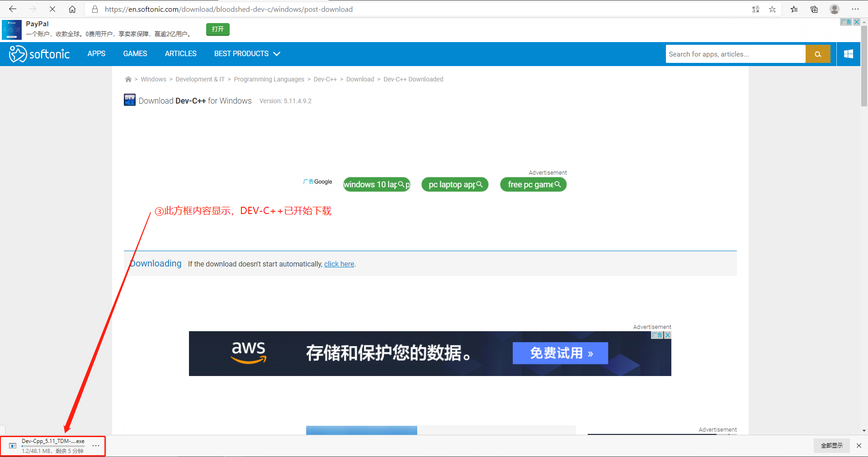Screen dimensions: 868x457
Task: Switch to the GAMES navigation tab
Action: click(x=135, y=54)
